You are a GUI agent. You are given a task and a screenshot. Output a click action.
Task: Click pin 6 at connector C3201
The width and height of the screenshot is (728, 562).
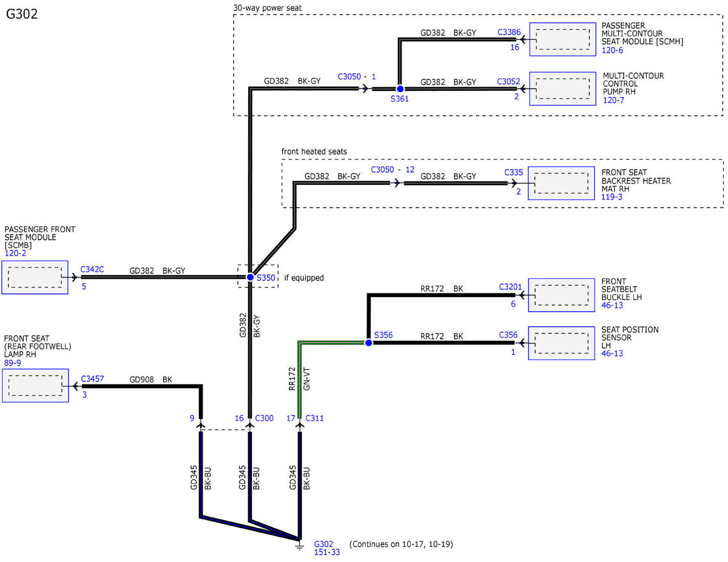pyautogui.click(x=513, y=304)
